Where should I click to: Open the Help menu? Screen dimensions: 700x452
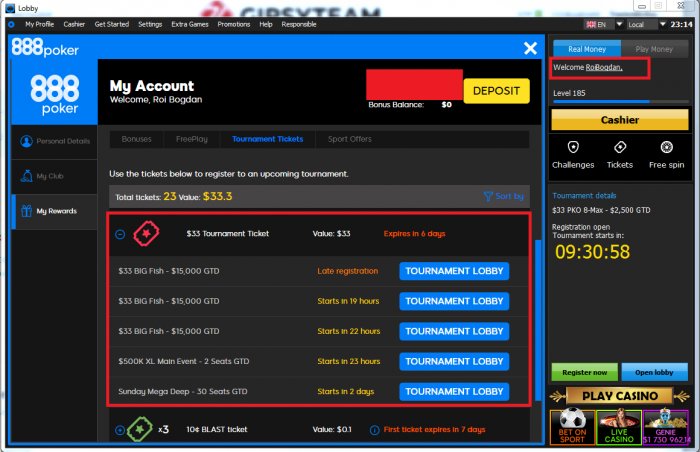pos(266,24)
